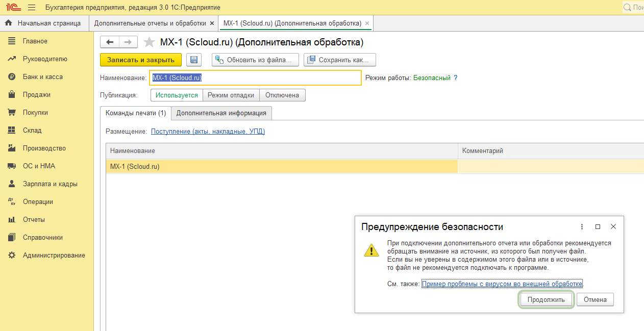Open the Отчеты section label
Screen dimensions: 644x331
click(x=34, y=219)
